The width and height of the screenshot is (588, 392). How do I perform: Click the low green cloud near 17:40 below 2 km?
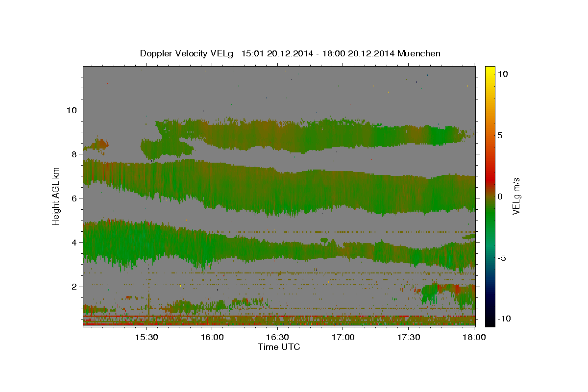tap(430, 293)
